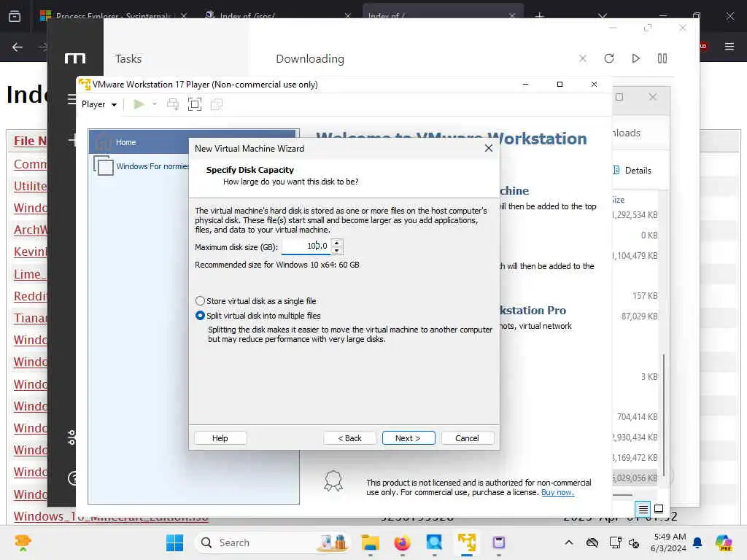Click the green Play virtual machine icon

(x=139, y=104)
